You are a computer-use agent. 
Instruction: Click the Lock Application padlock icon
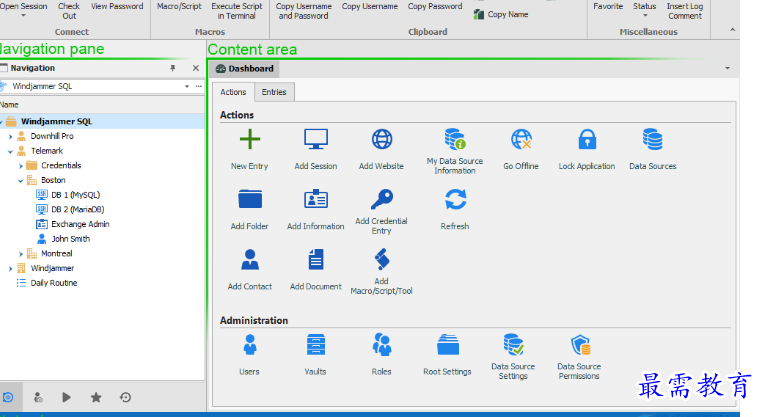(x=587, y=140)
